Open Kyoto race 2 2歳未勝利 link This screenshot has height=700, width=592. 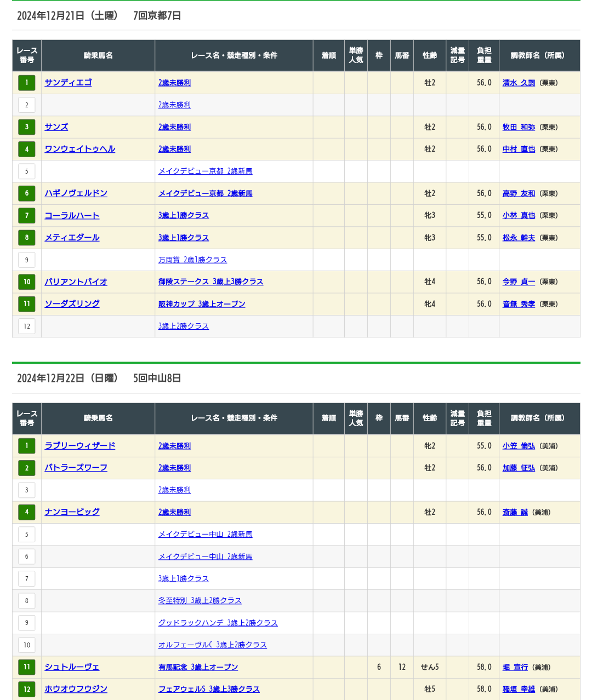coord(175,105)
